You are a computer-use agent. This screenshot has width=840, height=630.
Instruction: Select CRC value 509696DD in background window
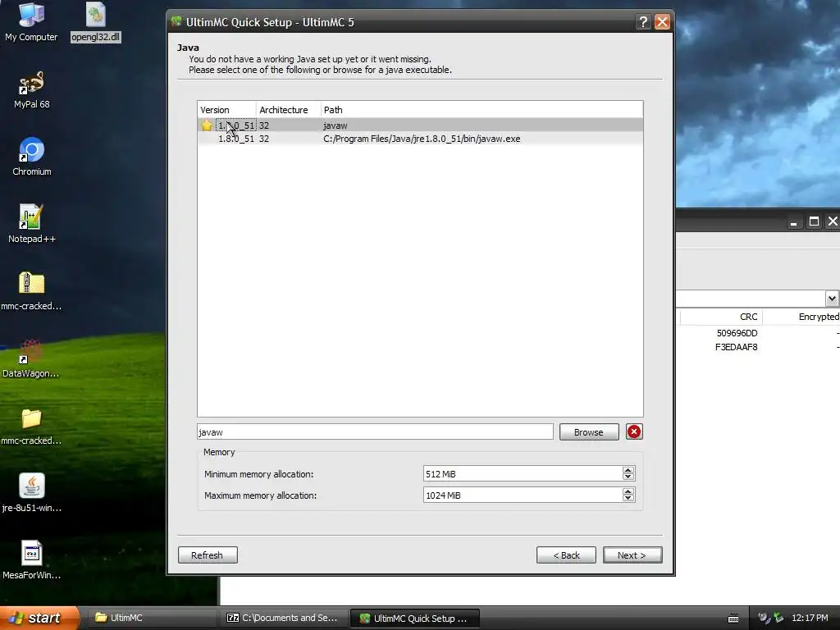[737, 333]
